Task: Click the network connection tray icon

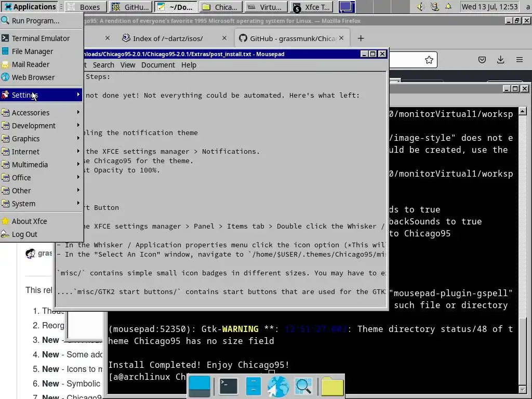Action: 435,7
